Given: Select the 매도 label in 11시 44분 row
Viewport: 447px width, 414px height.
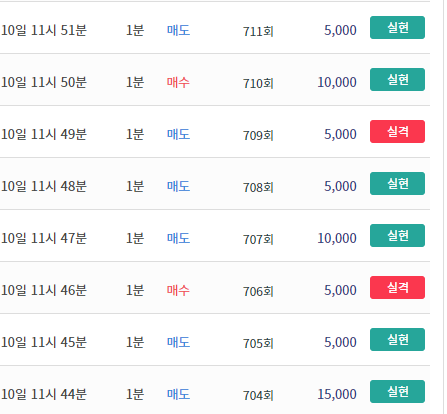Looking at the screenshot, I should point(178,394).
